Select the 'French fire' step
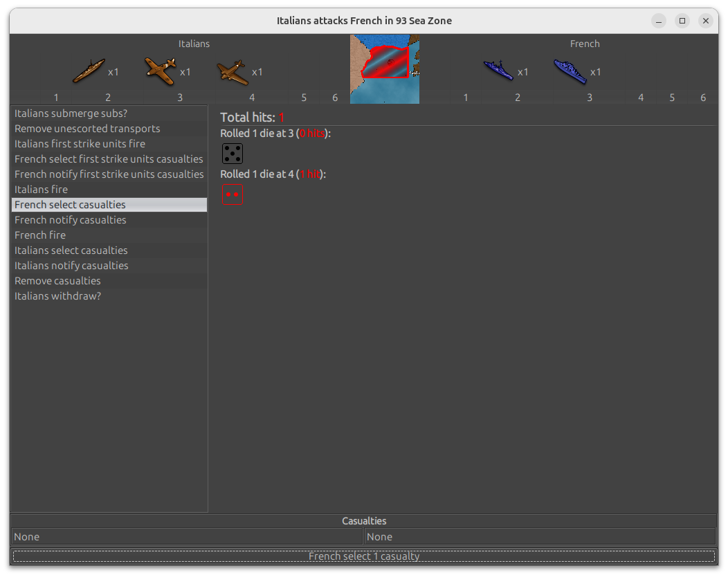This screenshot has width=728, height=577. point(40,235)
